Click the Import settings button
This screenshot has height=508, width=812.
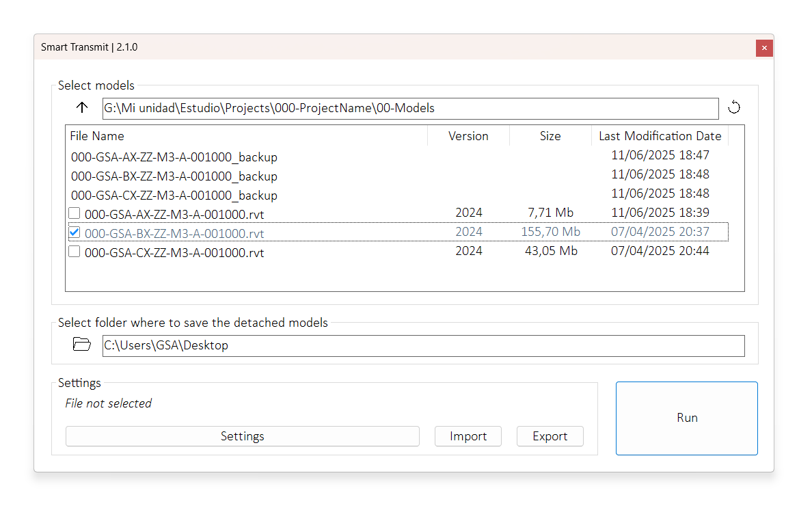tap(468, 436)
